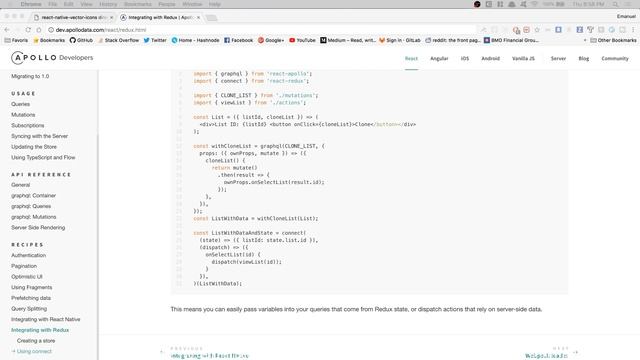Open the General API reference page

pos(20,185)
